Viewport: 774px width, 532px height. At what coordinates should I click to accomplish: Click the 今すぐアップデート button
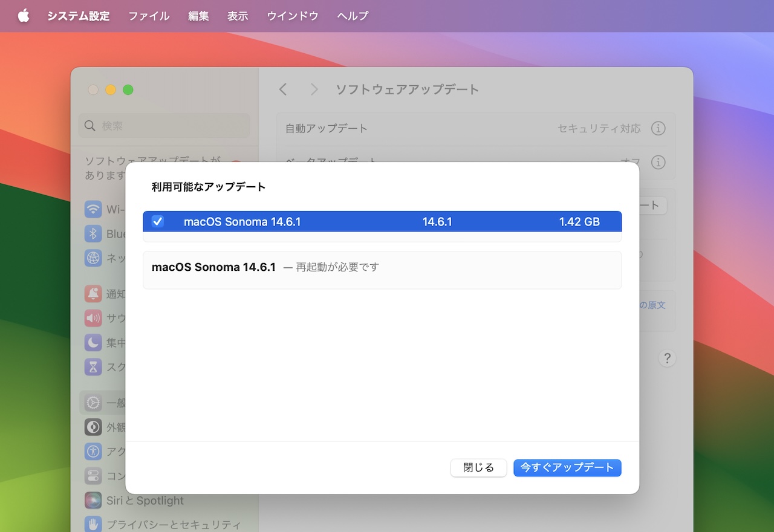tap(567, 467)
